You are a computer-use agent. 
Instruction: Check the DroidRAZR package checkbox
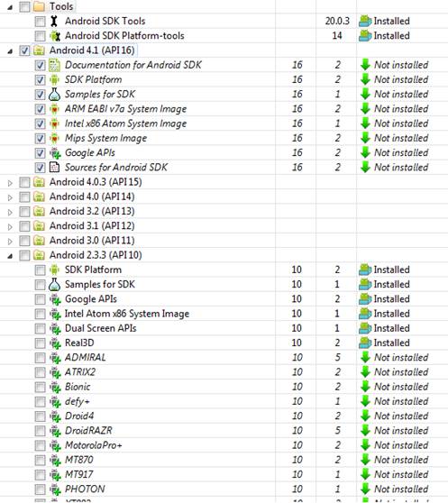coord(40,431)
